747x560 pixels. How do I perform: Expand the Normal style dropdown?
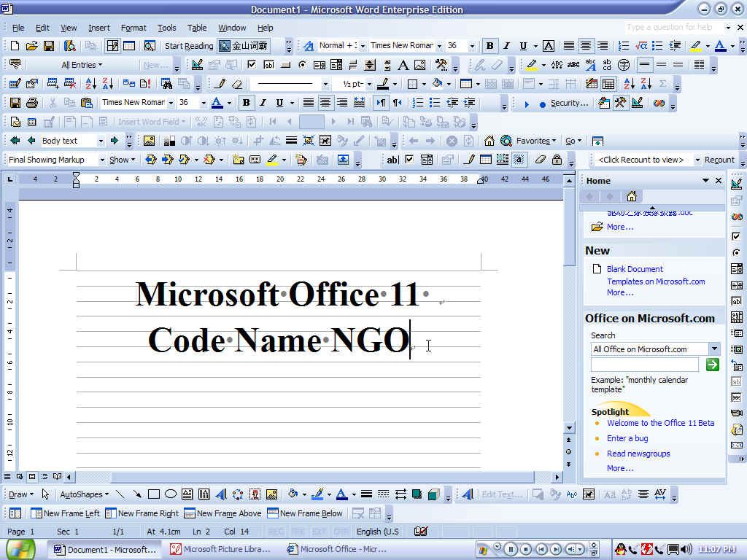[x=363, y=46]
